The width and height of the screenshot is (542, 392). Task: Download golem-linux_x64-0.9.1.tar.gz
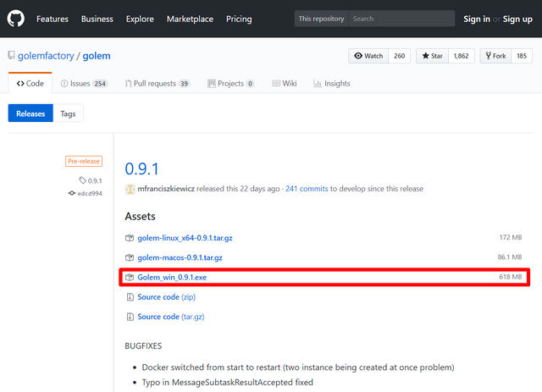[x=185, y=238]
